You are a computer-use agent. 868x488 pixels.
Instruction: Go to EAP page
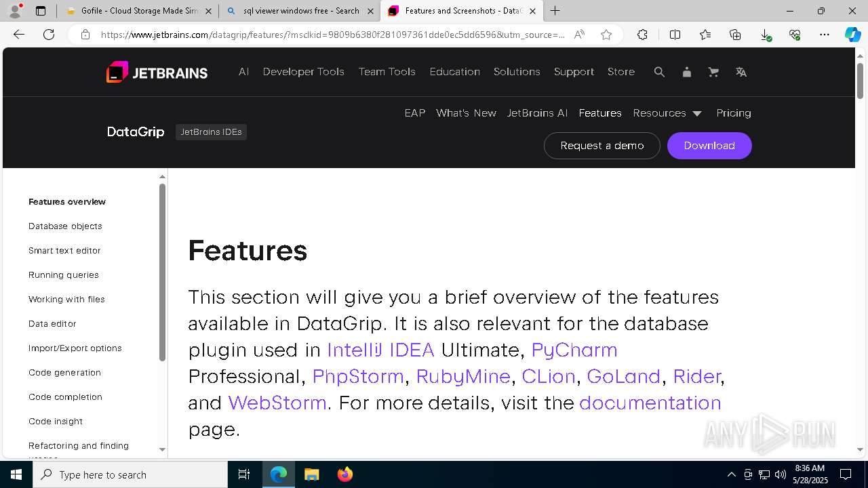(415, 113)
